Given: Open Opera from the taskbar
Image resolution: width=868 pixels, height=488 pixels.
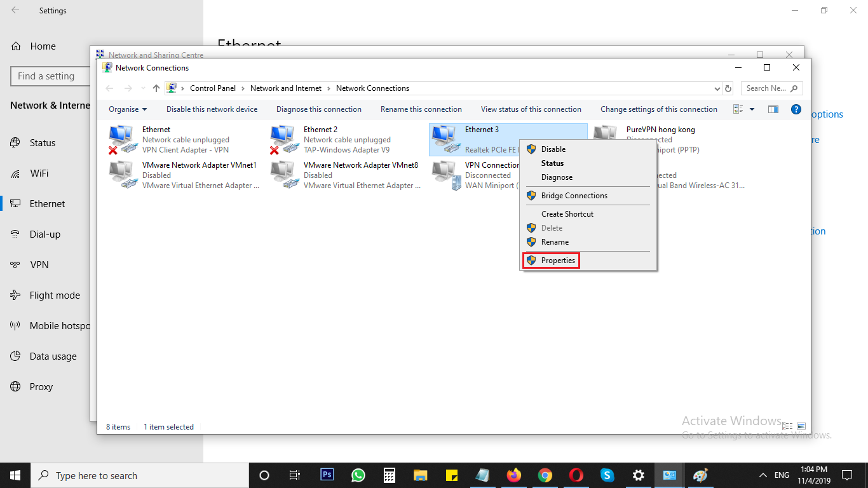Looking at the screenshot, I should pyautogui.click(x=576, y=475).
